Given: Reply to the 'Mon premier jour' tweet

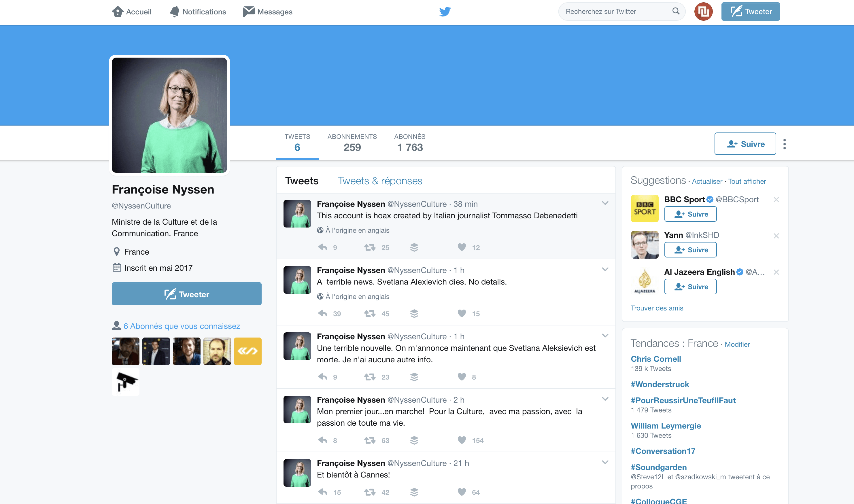Looking at the screenshot, I should [323, 440].
